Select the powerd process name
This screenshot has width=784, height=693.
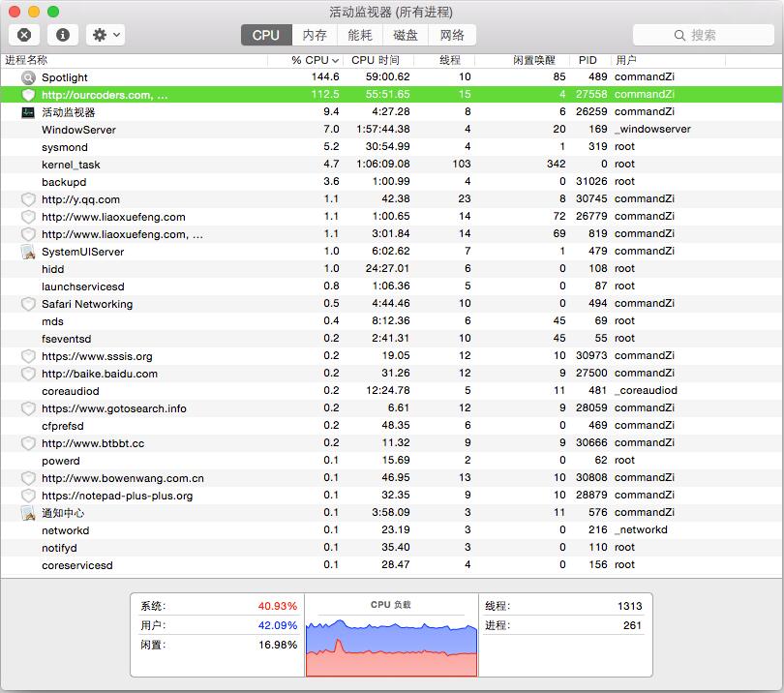61,461
